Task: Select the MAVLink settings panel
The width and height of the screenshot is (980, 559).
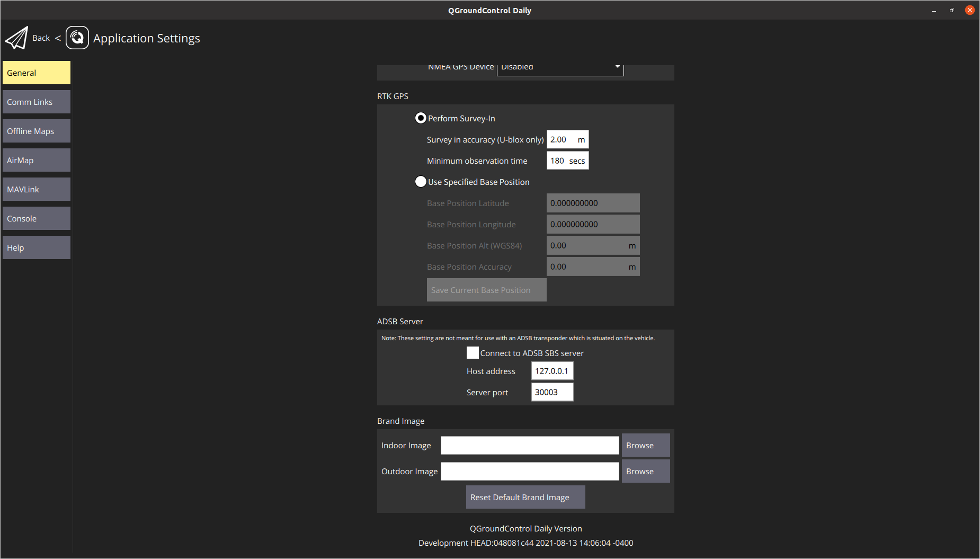Action: pos(36,189)
